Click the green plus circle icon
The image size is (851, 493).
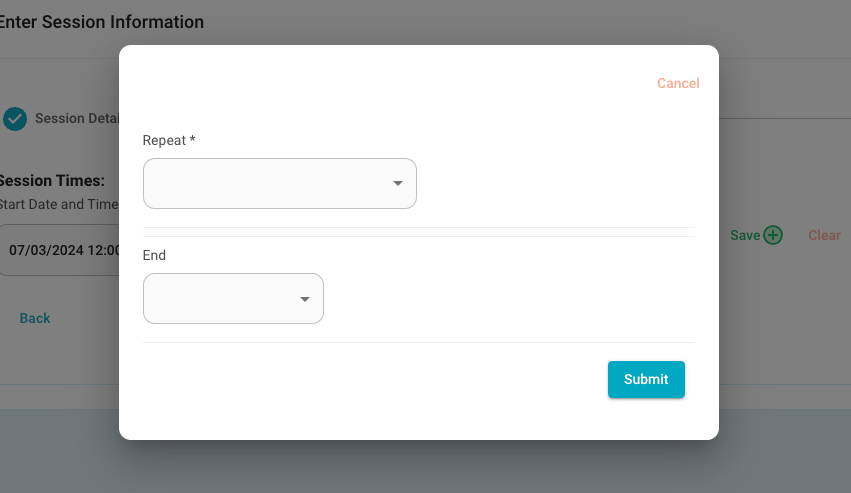click(x=773, y=235)
